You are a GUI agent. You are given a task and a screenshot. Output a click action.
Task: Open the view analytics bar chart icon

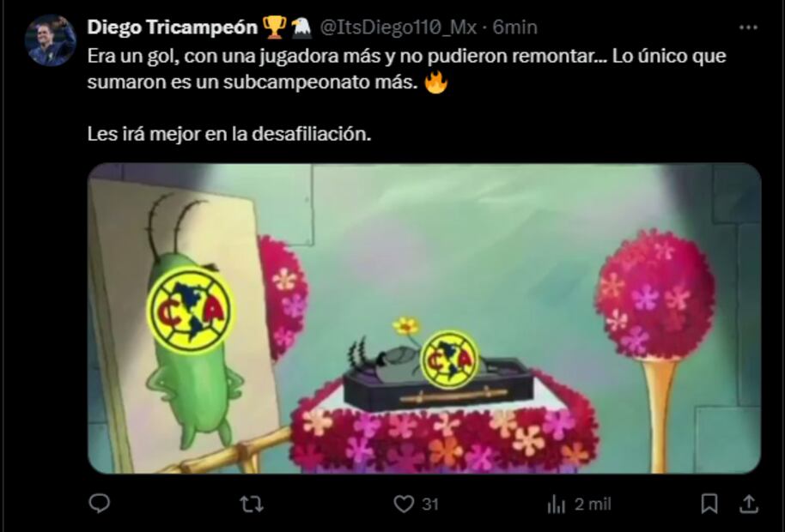click(557, 505)
